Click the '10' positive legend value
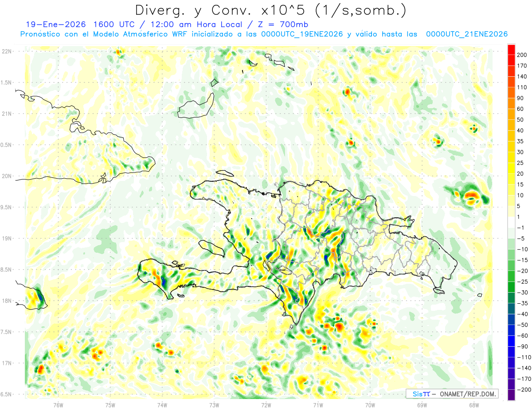532x411 pixels. tap(520, 195)
